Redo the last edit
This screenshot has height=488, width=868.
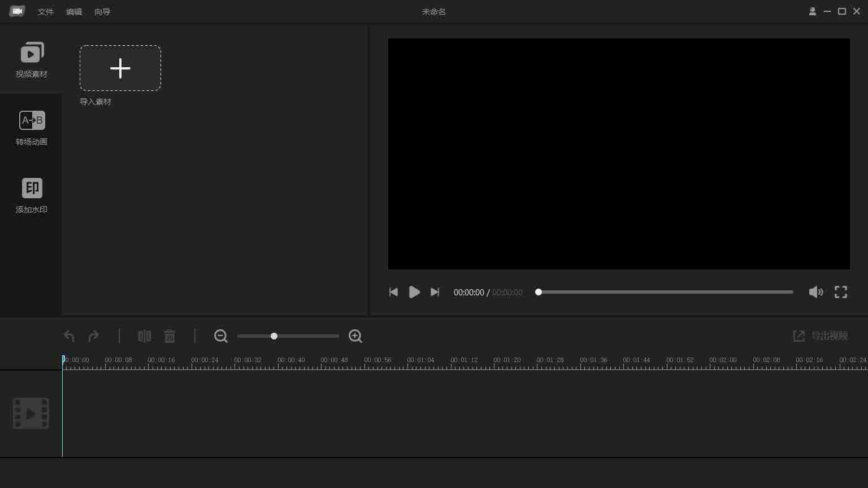[94, 336]
